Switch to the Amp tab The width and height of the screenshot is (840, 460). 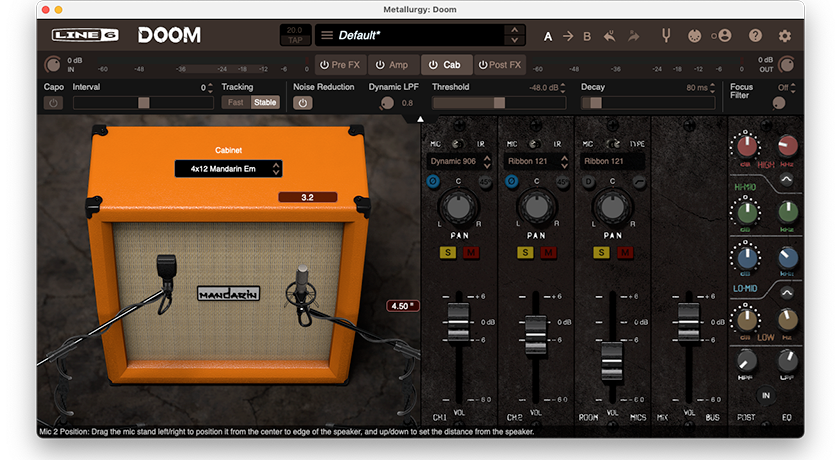point(393,65)
